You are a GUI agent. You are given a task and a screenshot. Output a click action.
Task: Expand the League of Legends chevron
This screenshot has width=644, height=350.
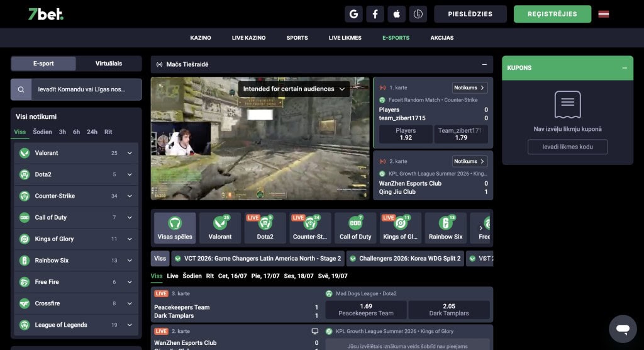click(130, 325)
